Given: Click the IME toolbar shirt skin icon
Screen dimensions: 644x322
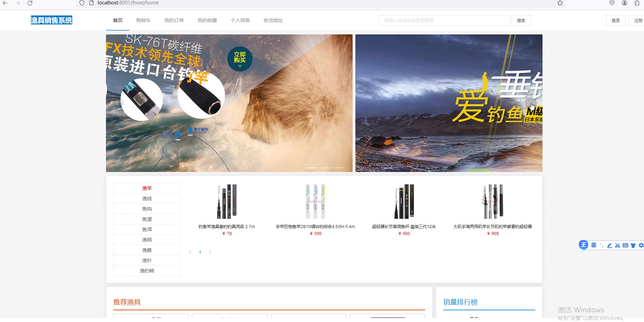Looking at the screenshot, I should [x=633, y=245].
